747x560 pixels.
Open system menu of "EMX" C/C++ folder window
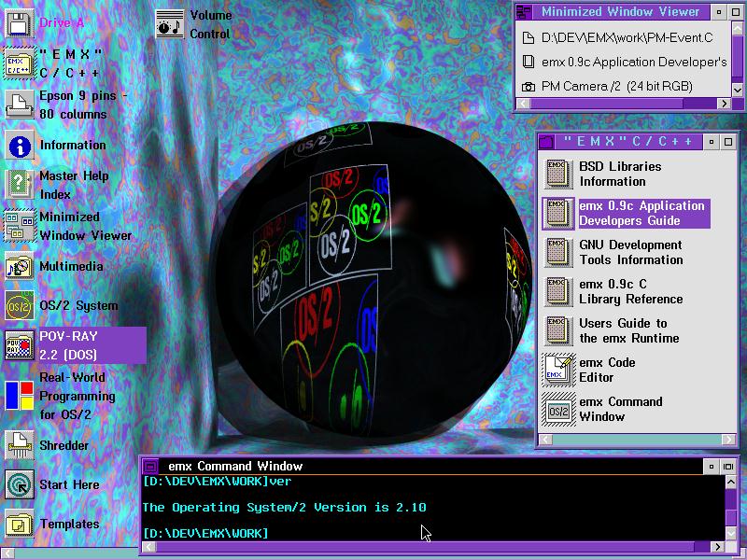click(x=546, y=142)
